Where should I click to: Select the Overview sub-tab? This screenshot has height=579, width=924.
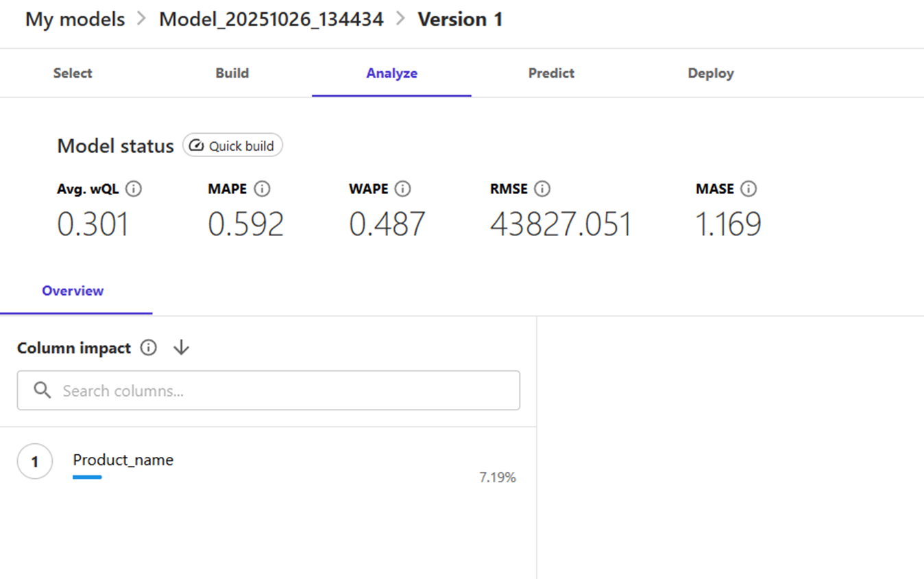click(73, 291)
